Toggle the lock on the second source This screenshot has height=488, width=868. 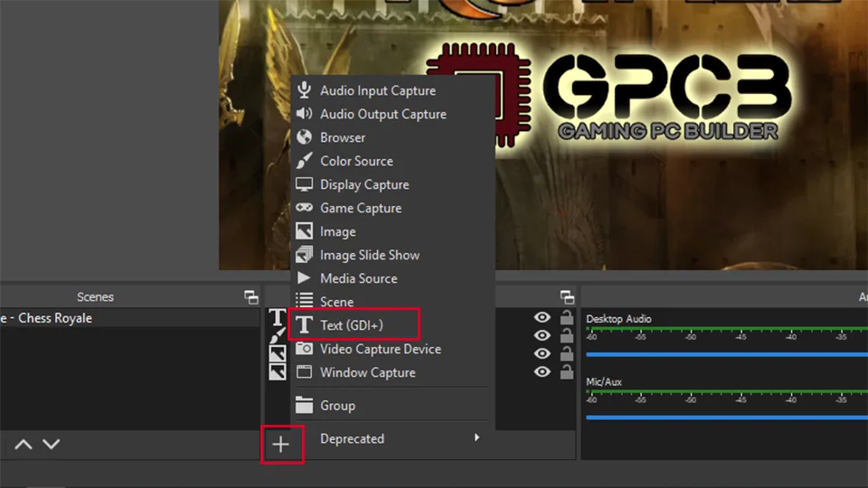click(x=566, y=335)
